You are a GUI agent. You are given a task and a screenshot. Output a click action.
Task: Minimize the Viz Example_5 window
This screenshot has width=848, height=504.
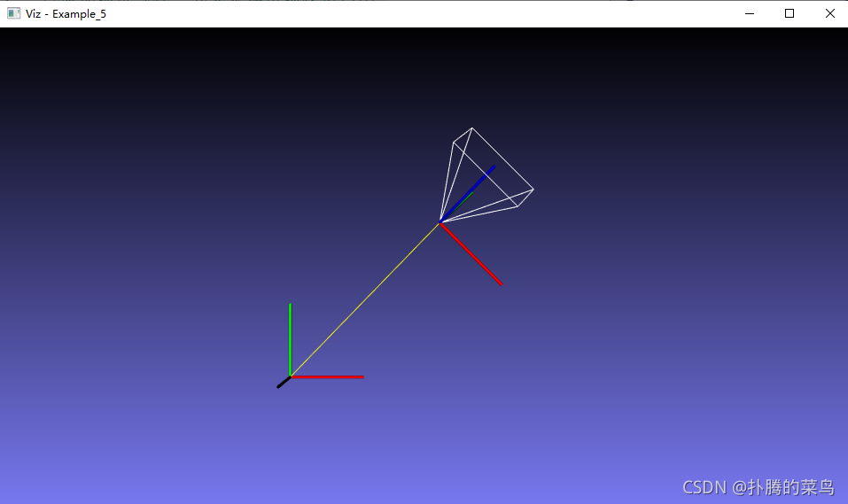tap(749, 13)
